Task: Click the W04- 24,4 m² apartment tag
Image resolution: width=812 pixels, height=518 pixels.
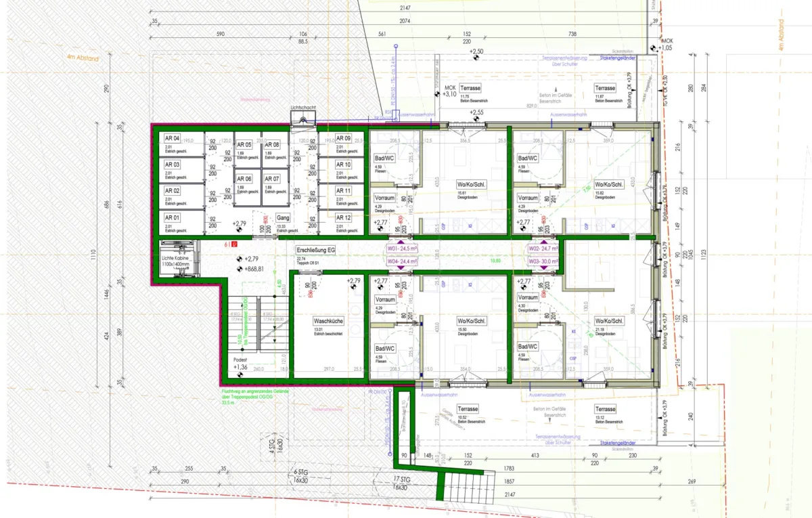Action: point(402,261)
